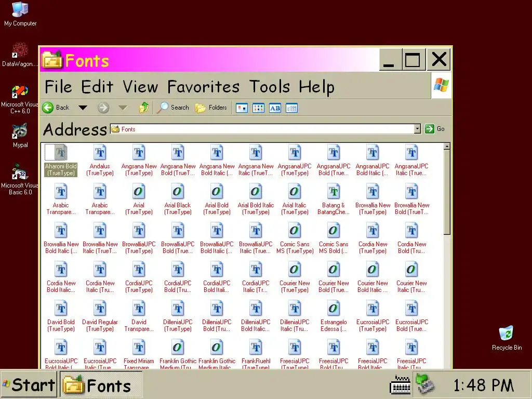
Task: Open the Back history dropdown arrow
Action: pos(83,108)
